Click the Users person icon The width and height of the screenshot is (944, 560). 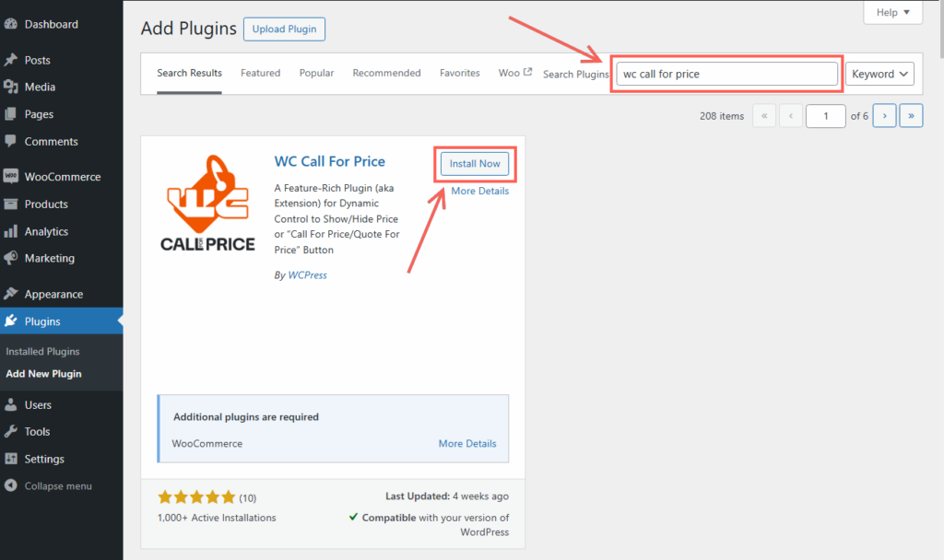click(11, 404)
